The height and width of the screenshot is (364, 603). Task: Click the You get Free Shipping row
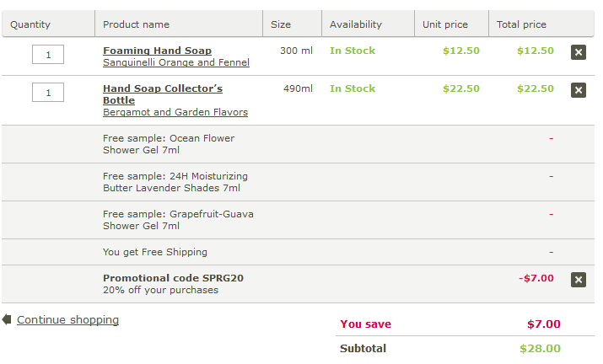pyautogui.click(x=298, y=252)
